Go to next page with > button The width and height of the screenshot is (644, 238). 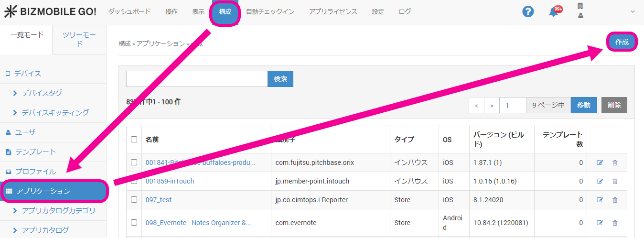(492, 105)
